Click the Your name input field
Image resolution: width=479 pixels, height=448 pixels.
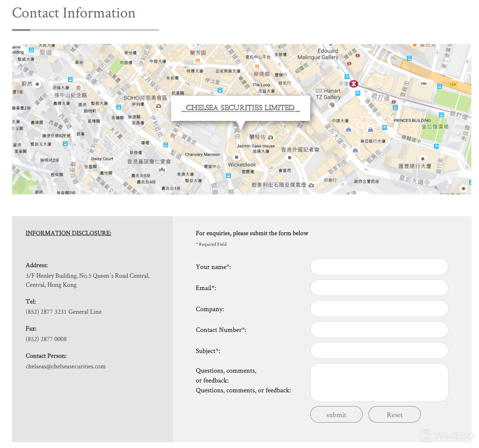click(x=379, y=267)
